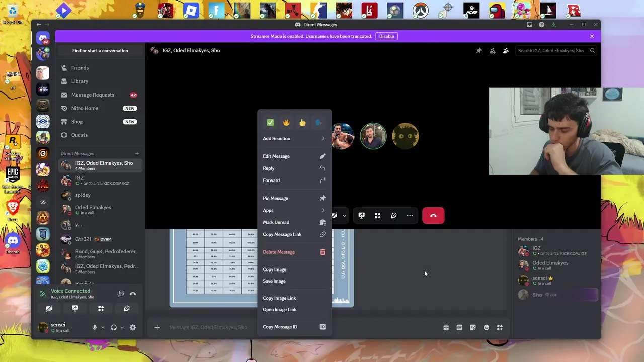This screenshot has width=644, height=362.
Task: Share your screen from the call controls
Action: [361, 216]
